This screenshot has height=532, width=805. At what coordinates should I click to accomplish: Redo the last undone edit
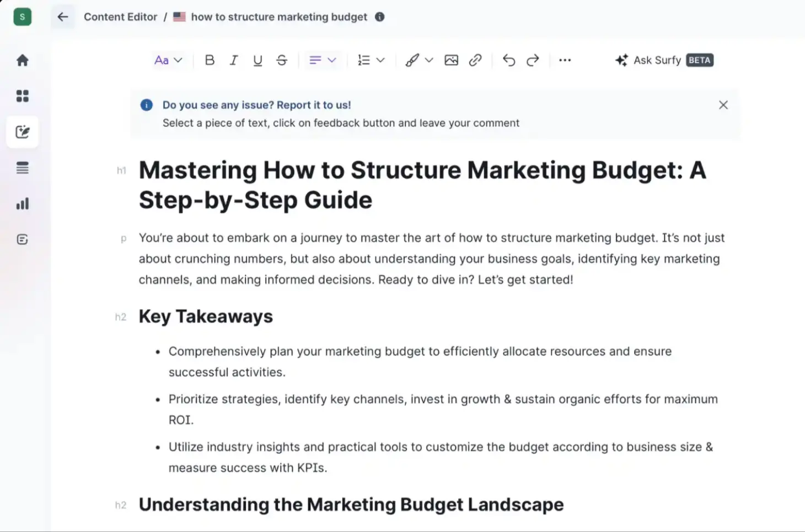[x=533, y=60]
